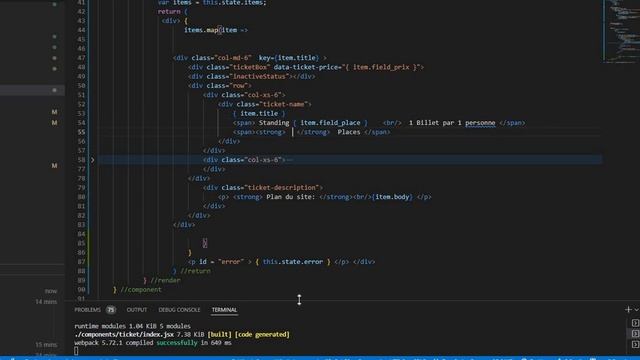The height and width of the screenshot is (360, 640).
Task: Select the TERMINAL panel tab
Action: tap(224, 310)
